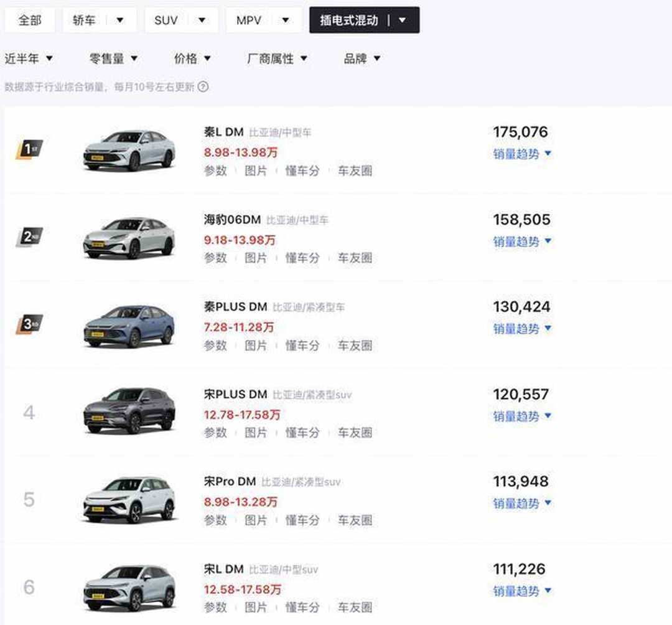Open 图片 for 宋Pro DM
This screenshot has height=625, width=672.
tap(256, 520)
